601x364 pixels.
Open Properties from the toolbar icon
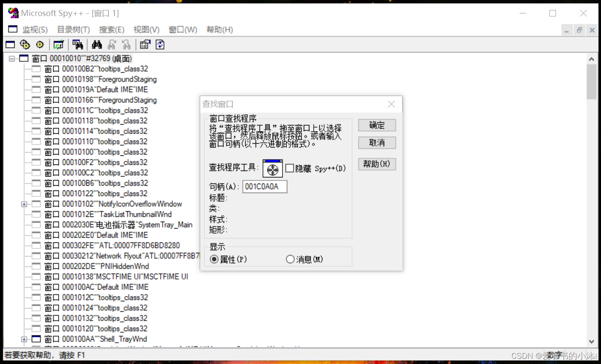pos(145,45)
